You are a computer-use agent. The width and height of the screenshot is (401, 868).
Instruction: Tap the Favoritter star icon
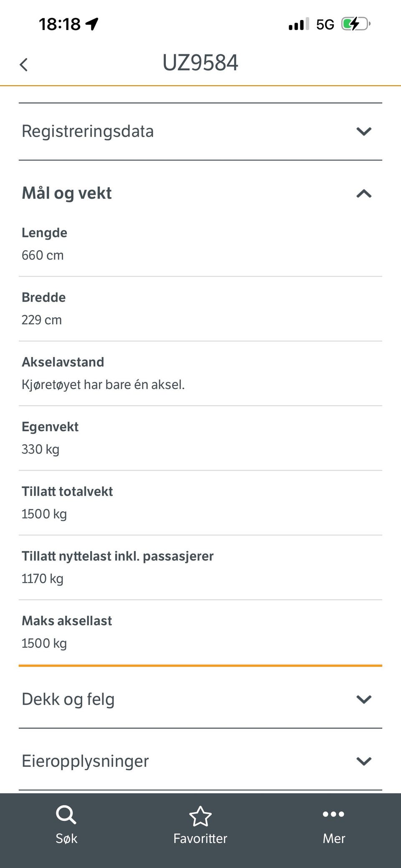pyautogui.click(x=200, y=816)
